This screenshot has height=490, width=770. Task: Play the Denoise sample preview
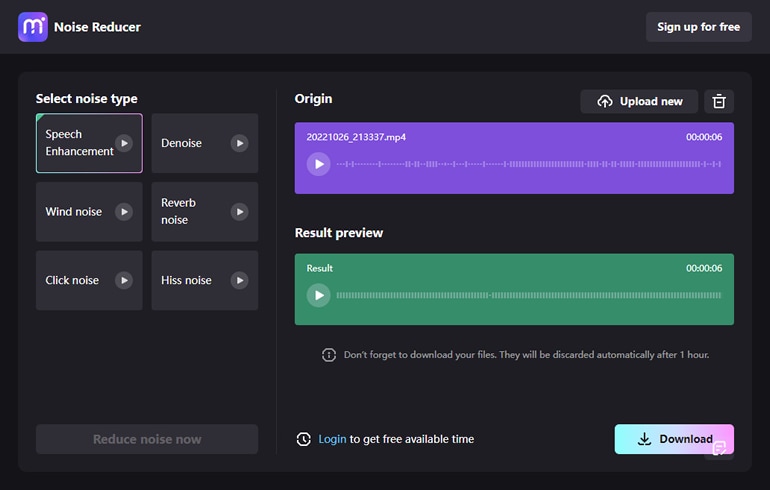pyautogui.click(x=240, y=143)
